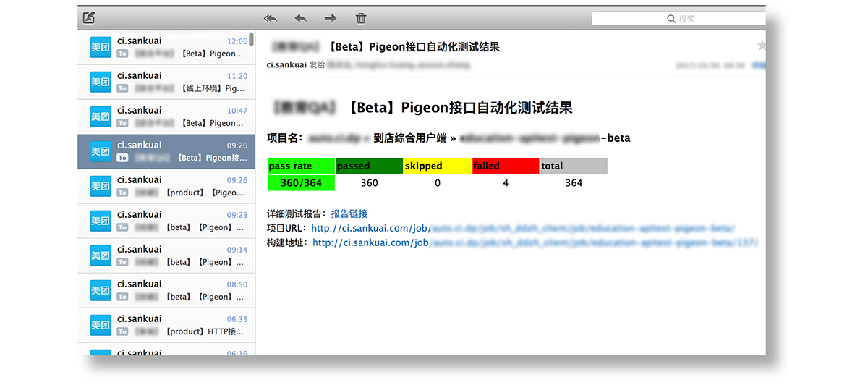
Task: Click 美团 avatar of the 08:50 email
Action: tap(101, 290)
